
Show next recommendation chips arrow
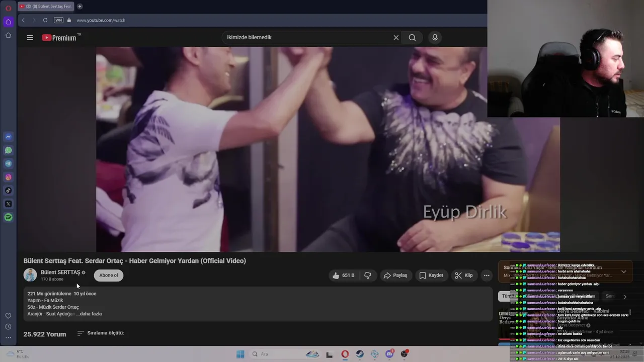coord(625,297)
